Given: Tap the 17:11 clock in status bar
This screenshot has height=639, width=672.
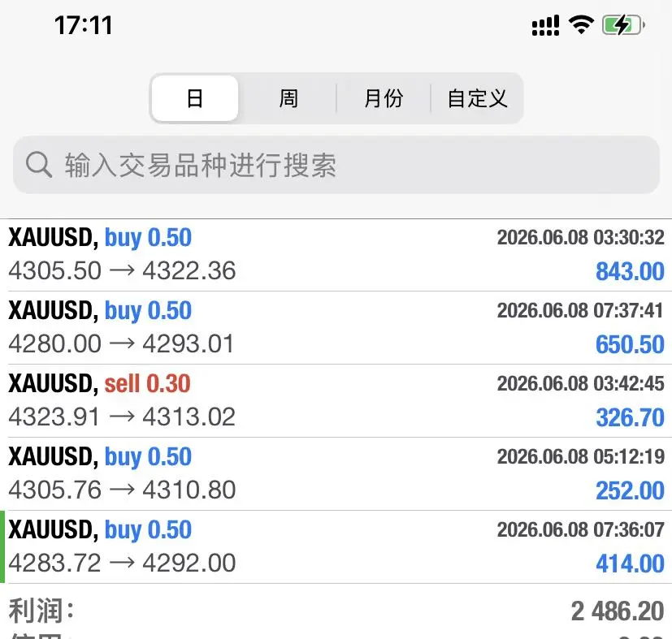Looking at the screenshot, I should click(x=84, y=25).
